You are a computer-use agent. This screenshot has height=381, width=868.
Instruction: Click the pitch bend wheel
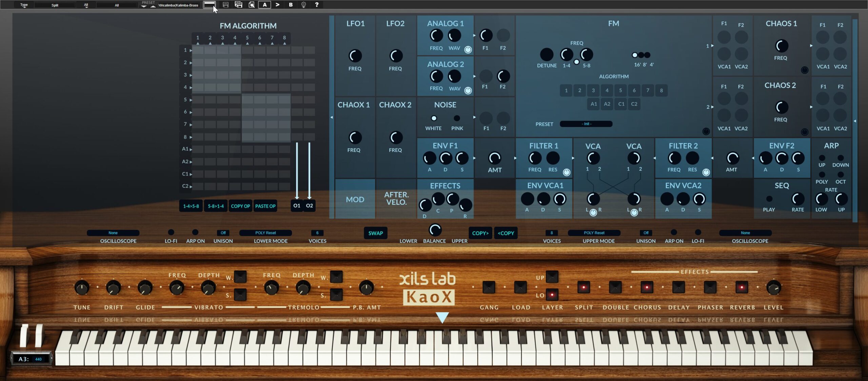point(24,336)
